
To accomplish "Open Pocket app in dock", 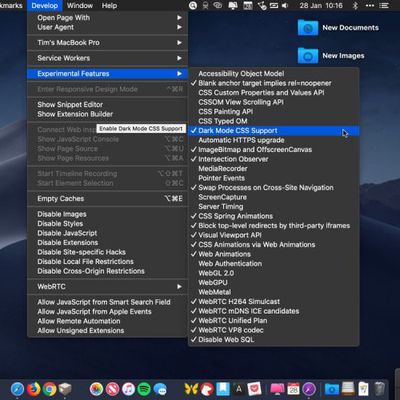I will click(255, 389).
